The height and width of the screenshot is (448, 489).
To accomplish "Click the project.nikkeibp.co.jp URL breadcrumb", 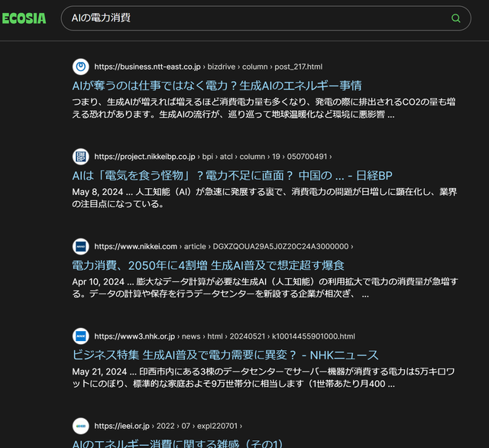I will coord(213,157).
